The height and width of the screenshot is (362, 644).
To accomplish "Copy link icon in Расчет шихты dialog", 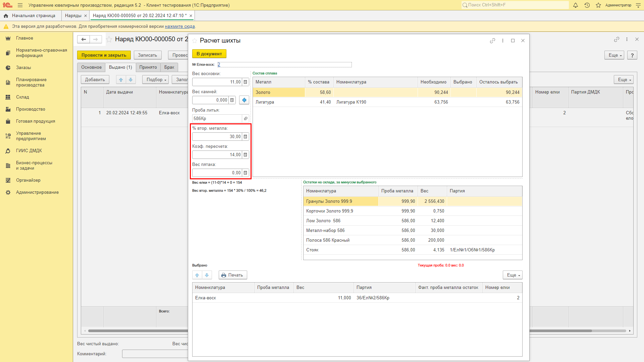I will 492,41.
